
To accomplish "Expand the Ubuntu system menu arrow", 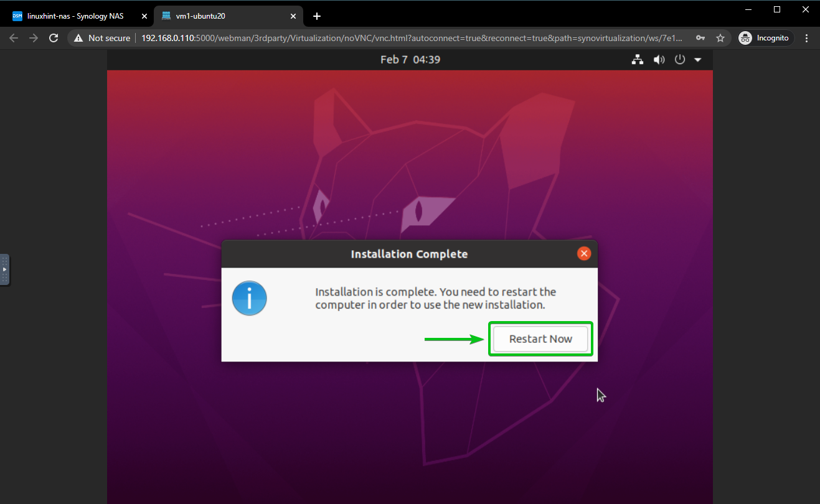I will (x=697, y=60).
